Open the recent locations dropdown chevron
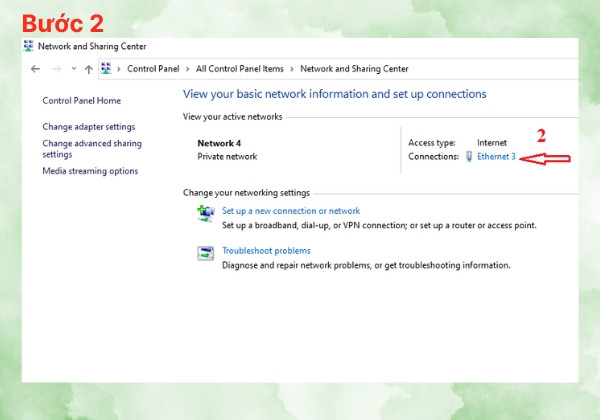Viewport: 600px width, 420px height. [73, 69]
